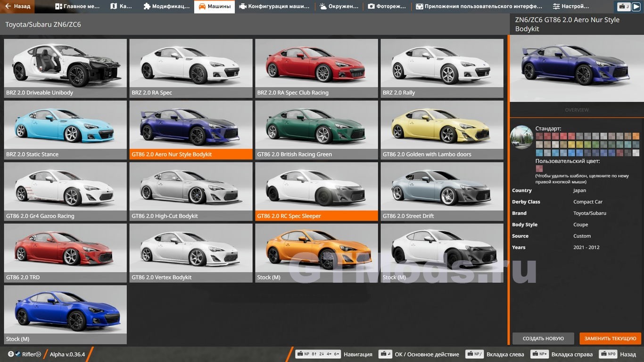Click the Brand value Toyota/Subaru
The height and width of the screenshot is (362, 644).
coord(590,213)
